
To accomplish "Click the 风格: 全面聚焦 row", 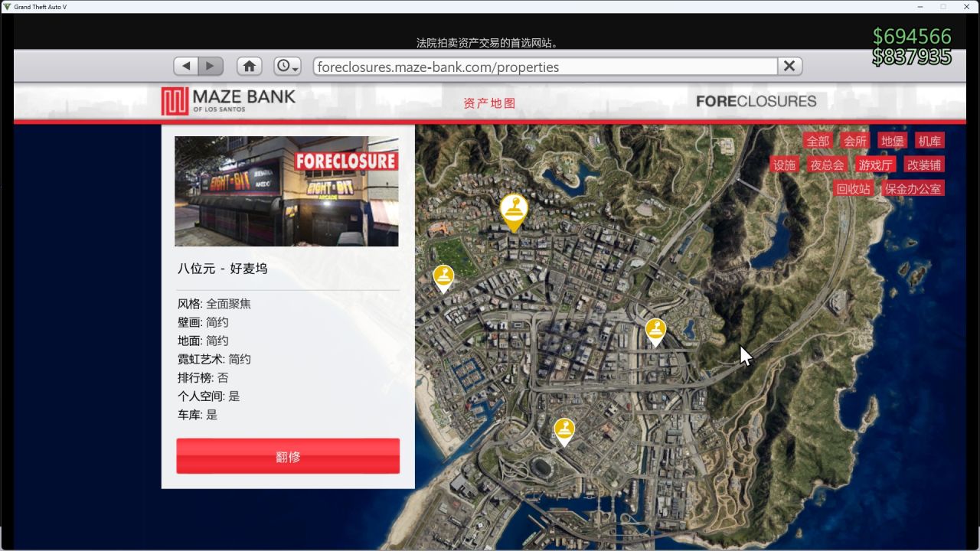I will [214, 304].
